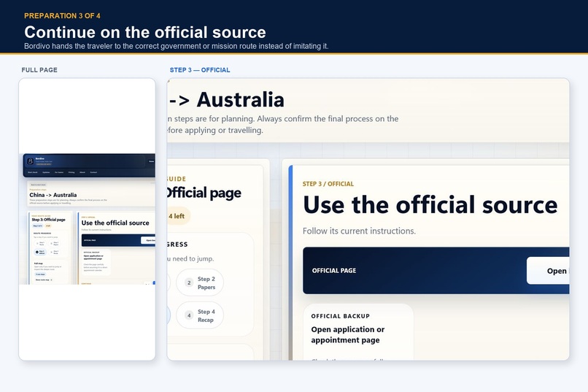Click the 'China -> Australia' title in the thumbnail
The image size is (588, 392).
(x=53, y=195)
